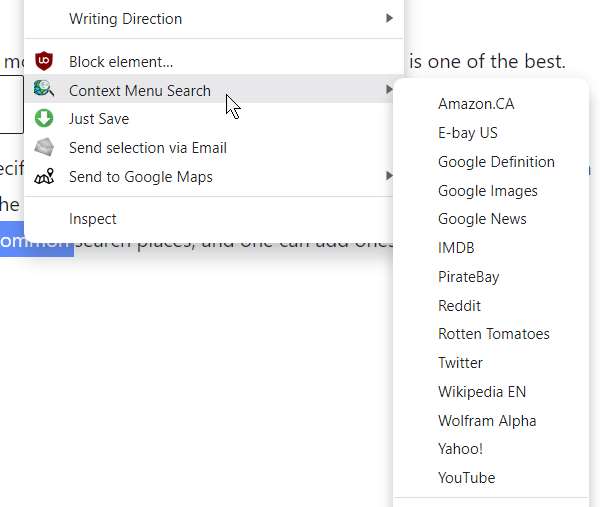This screenshot has height=507, width=604.
Task: Click the uBlock Origin shield icon
Action: (43, 62)
